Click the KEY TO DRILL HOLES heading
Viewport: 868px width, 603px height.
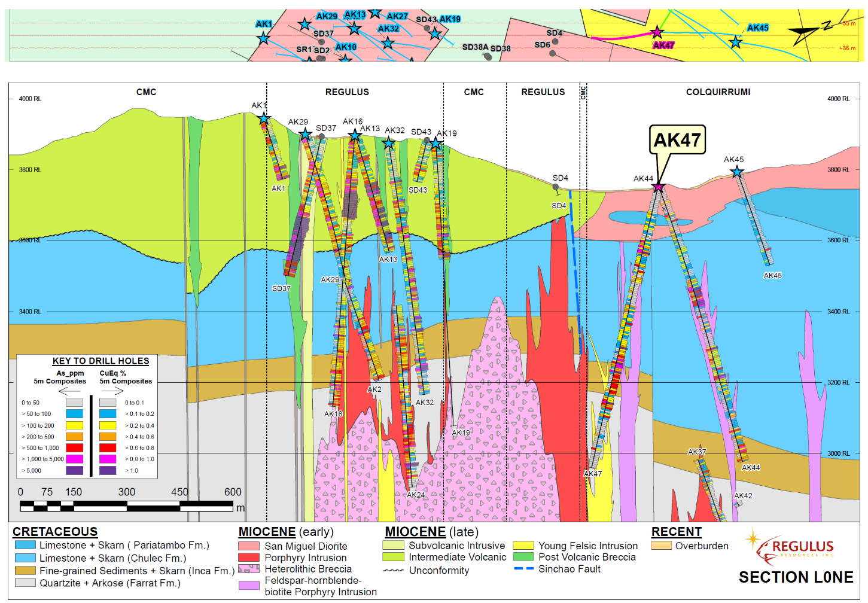click(100, 361)
